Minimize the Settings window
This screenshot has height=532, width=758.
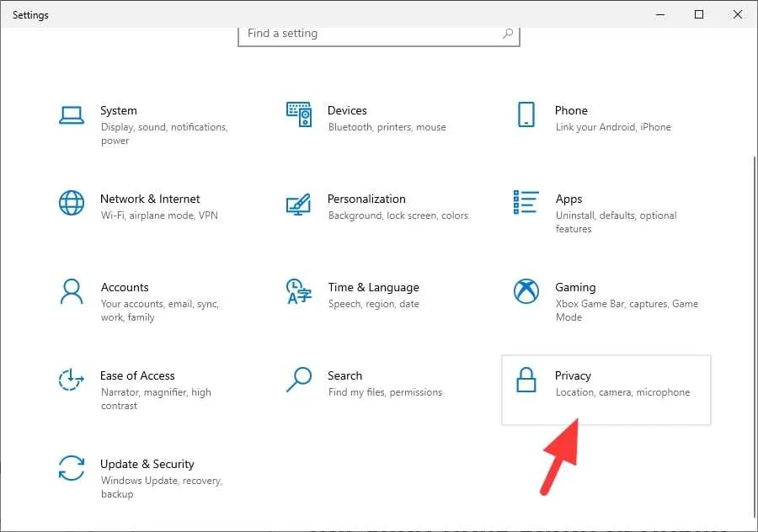pyautogui.click(x=660, y=14)
